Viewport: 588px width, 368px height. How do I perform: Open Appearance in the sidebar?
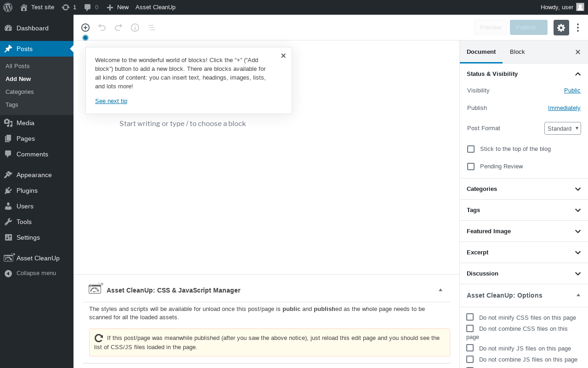pos(37,175)
